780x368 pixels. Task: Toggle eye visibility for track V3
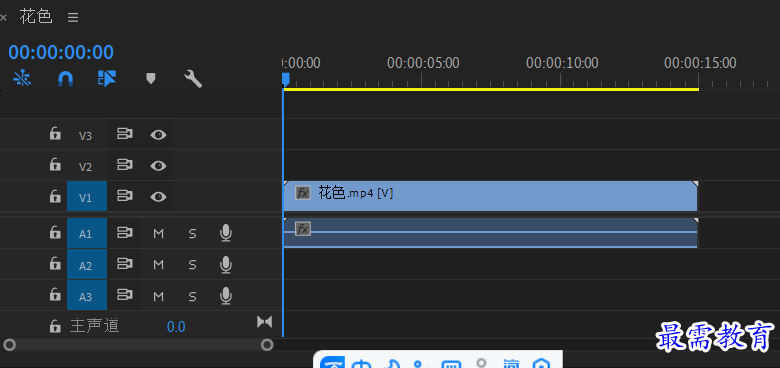pos(158,135)
